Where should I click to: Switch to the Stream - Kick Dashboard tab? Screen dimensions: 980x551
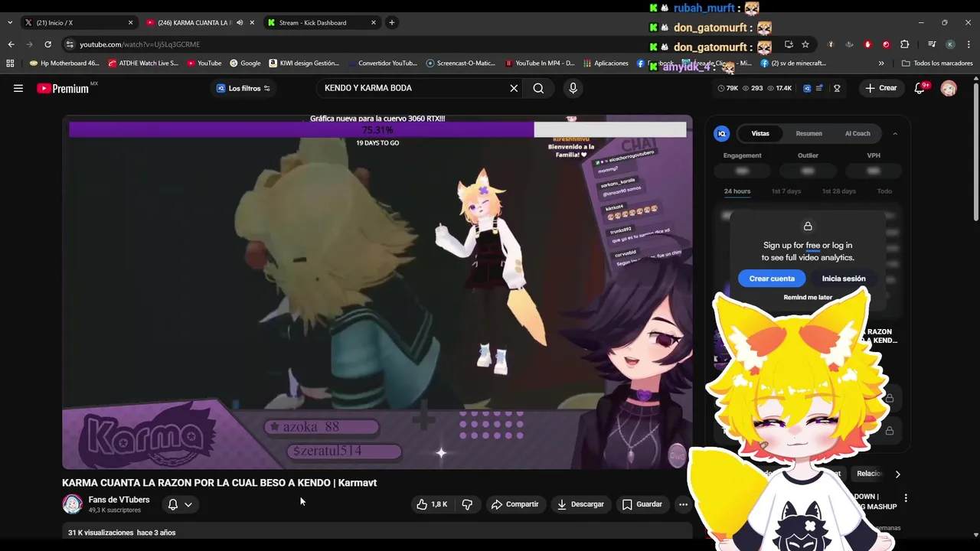(321, 22)
